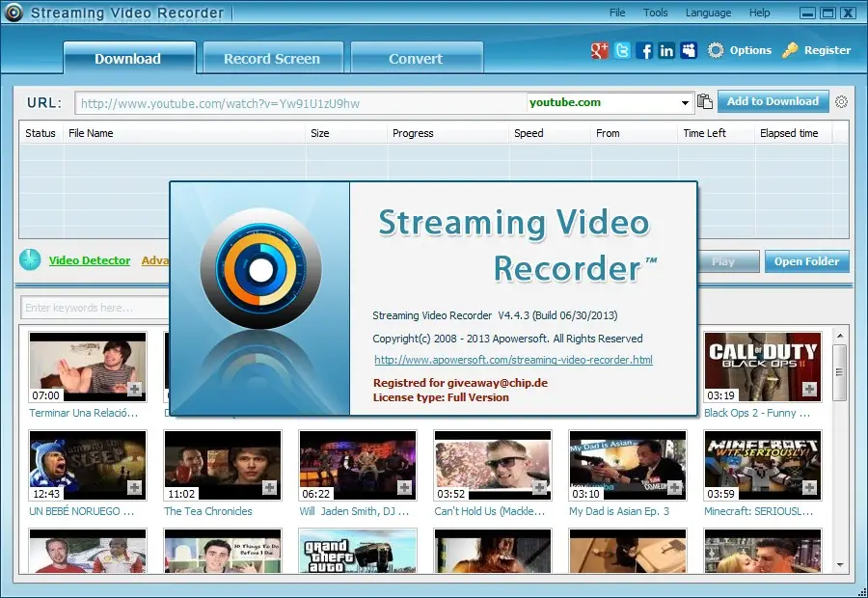Image resolution: width=868 pixels, height=598 pixels.
Task: Share via the Twitter icon
Action: pos(622,50)
